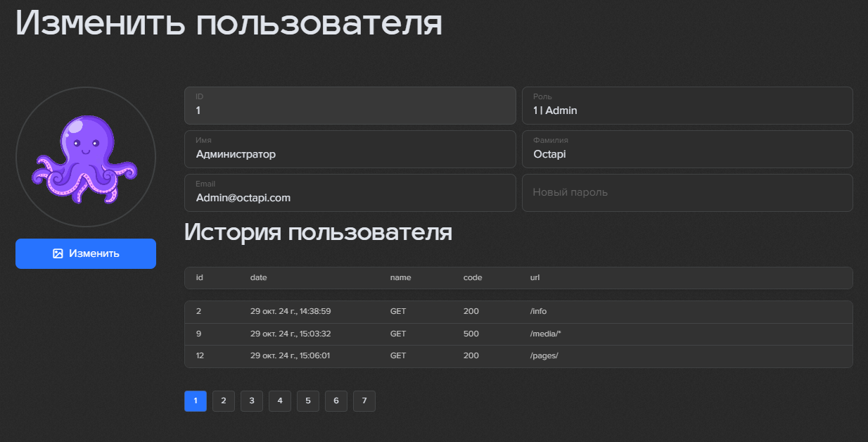Open the Роль dropdown showing Admin

coord(687,106)
